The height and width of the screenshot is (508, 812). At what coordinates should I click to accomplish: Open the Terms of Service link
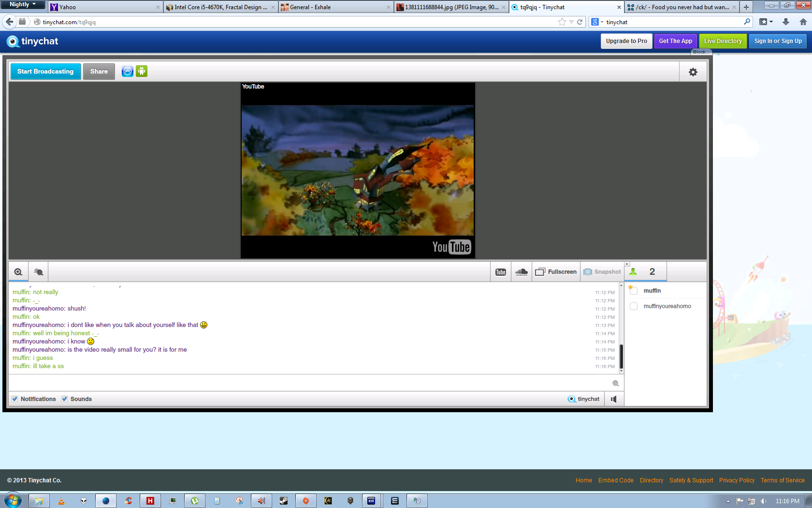783,480
